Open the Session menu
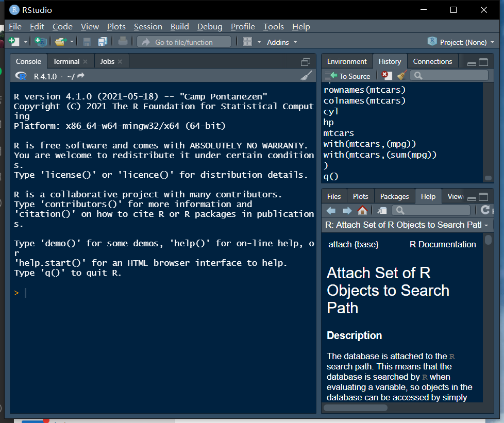This screenshot has height=423, width=504. coord(148,26)
